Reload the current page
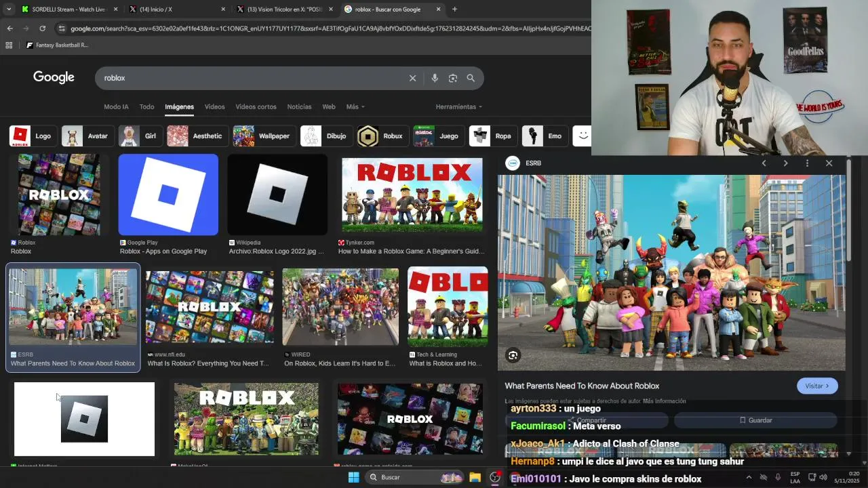 coord(42,28)
